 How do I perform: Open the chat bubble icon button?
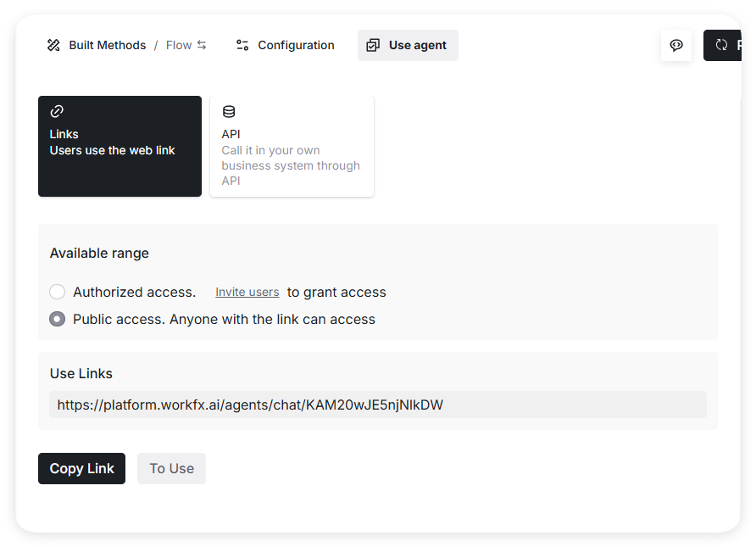point(676,45)
